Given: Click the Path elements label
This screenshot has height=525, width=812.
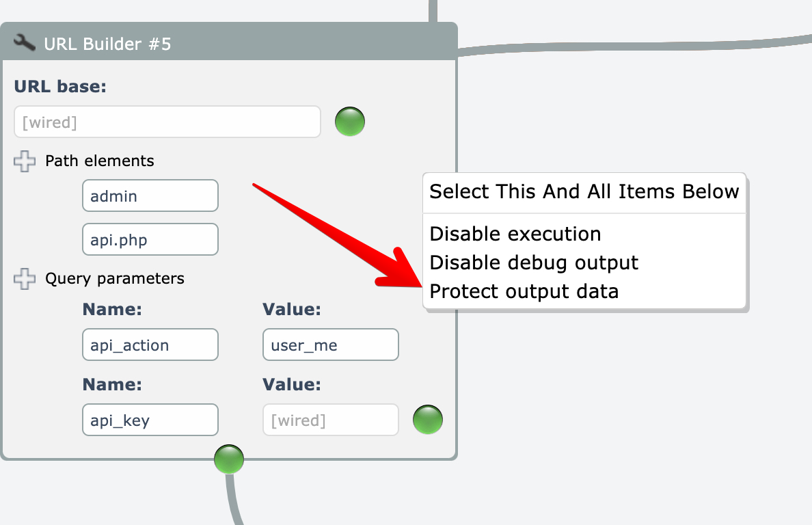Looking at the screenshot, I should [x=100, y=161].
